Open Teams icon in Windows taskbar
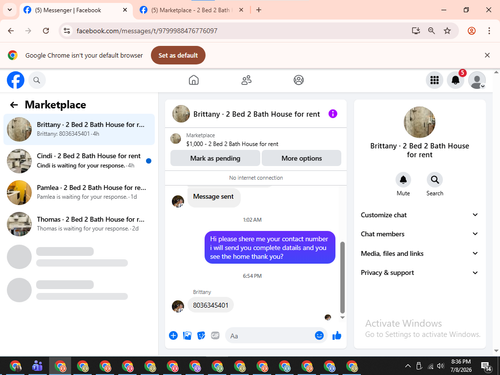The width and height of the screenshot is (500, 375). [37, 366]
